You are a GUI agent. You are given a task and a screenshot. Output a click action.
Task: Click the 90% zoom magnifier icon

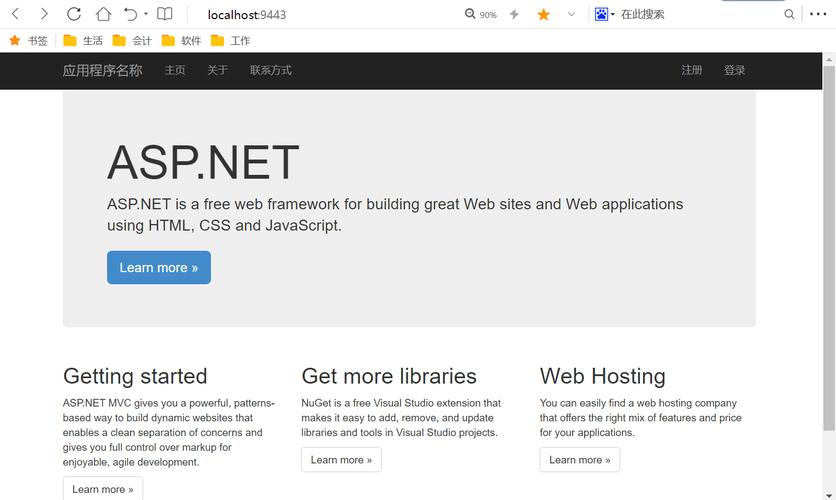click(x=472, y=14)
